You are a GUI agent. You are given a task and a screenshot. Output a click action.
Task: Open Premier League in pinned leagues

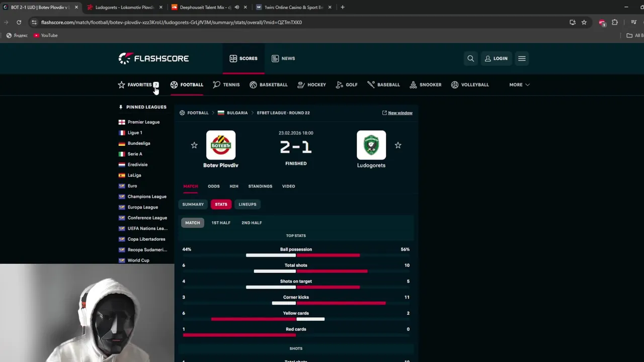pyautogui.click(x=139, y=122)
